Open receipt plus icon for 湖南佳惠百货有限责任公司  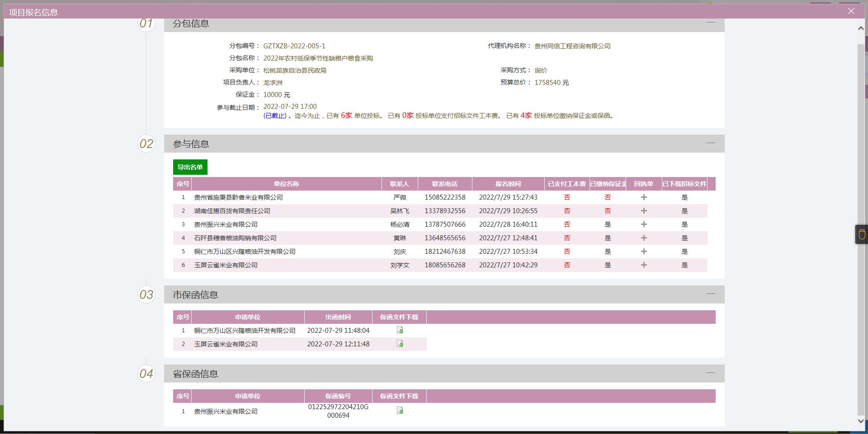[644, 211]
